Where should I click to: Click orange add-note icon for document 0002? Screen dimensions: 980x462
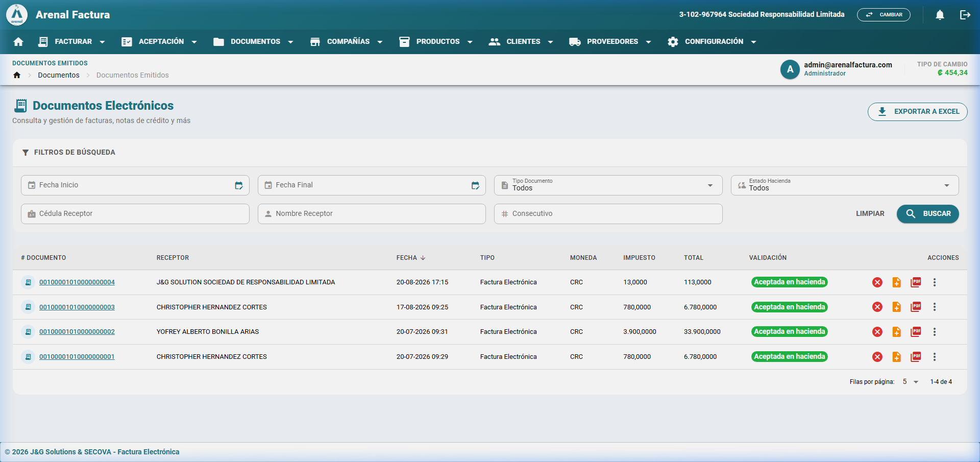tap(896, 332)
